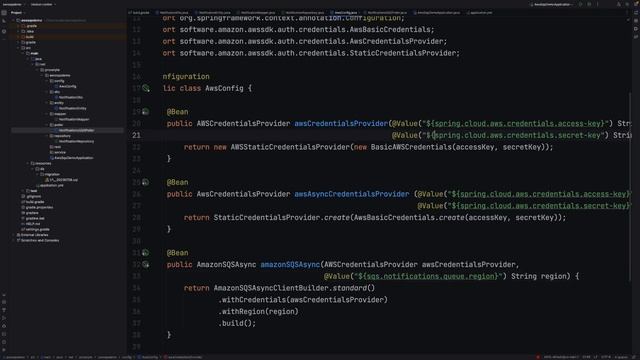640x360 pixels.
Task: Switch to the NotificationEntity.java tab
Action: 214,13
